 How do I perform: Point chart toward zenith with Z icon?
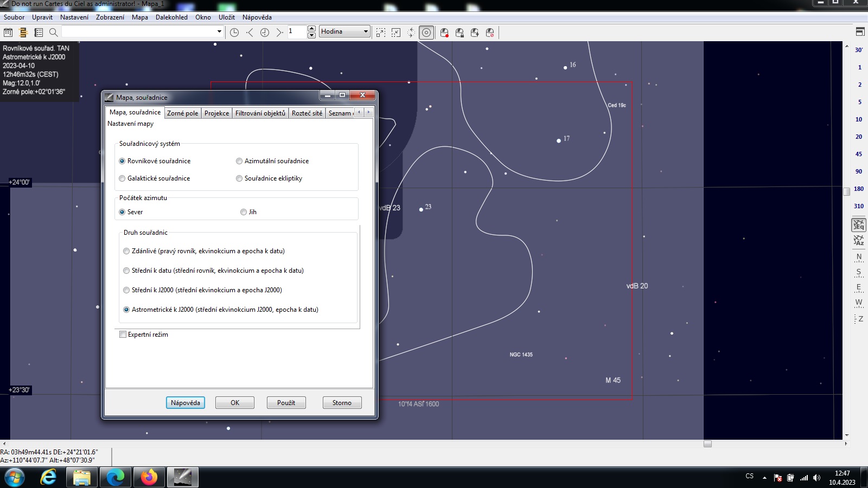point(858,319)
